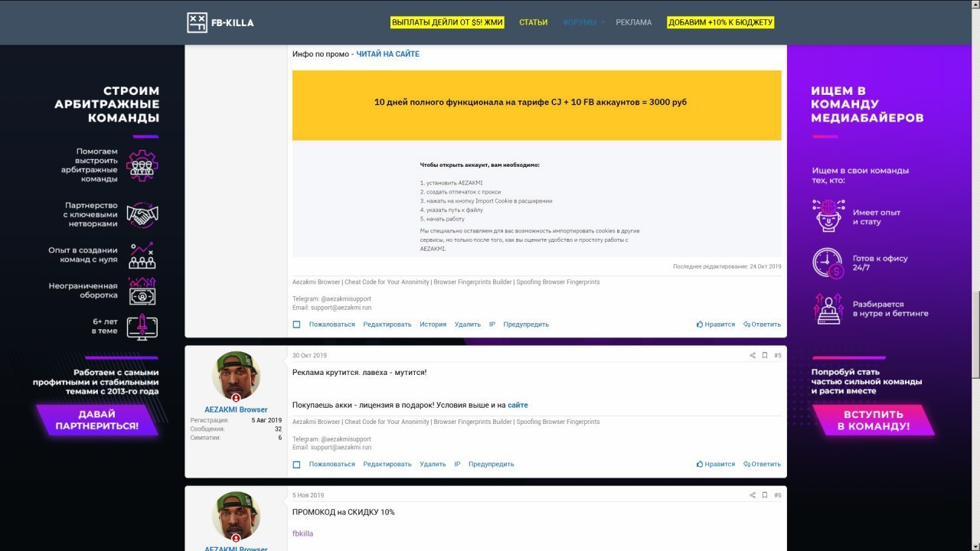Viewport: 980px width, 551px height.
Task: Select the checkbox on post #5
Action: 296,464
